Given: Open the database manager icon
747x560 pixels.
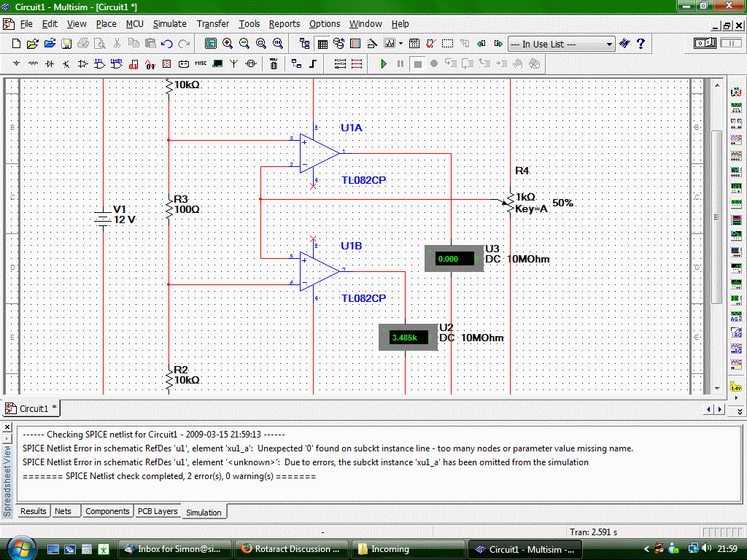Looking at the screenshot, I should pyautogui.click(x=338, y=44).
